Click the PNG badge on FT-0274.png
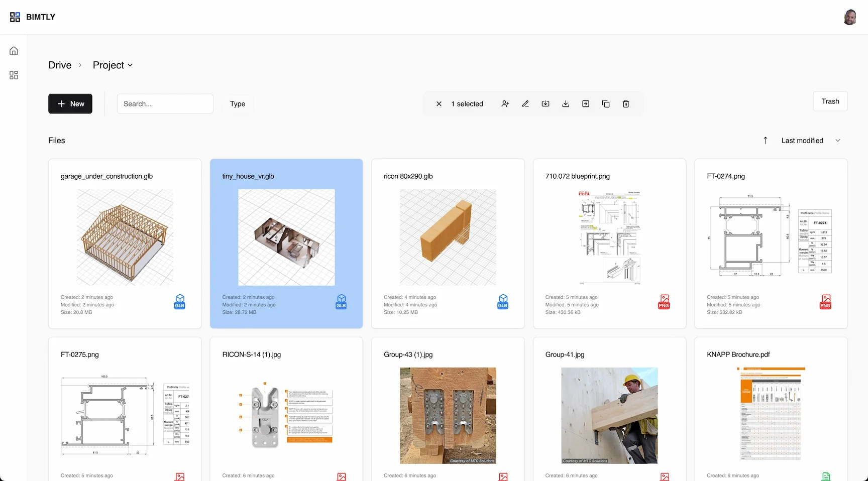This screenshot has height=481, width=868. pyautogui.click(x=825, y=302)
